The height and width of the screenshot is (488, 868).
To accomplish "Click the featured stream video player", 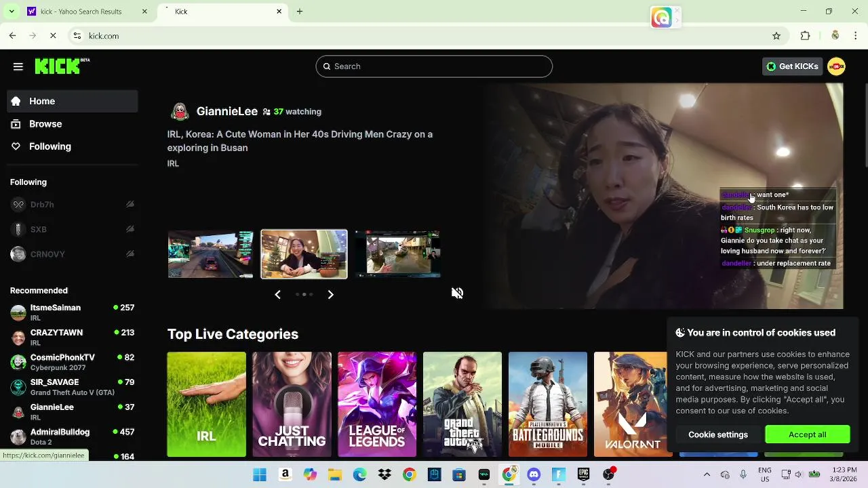I will (661, 196).
